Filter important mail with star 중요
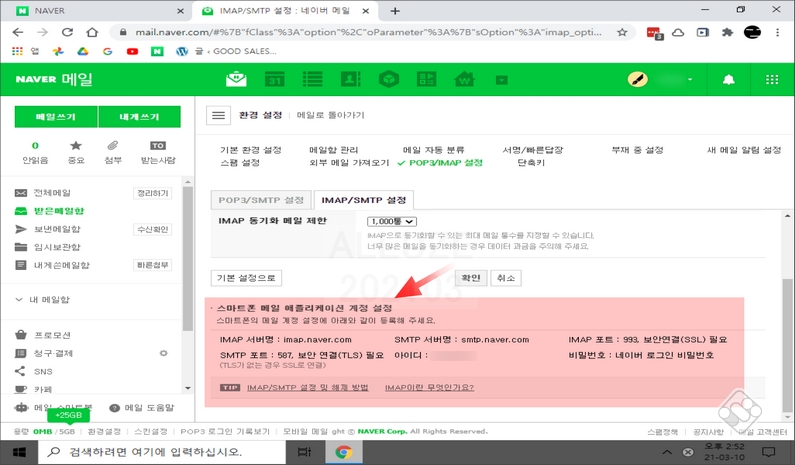795x465 pixels. [x=76, y=152]
